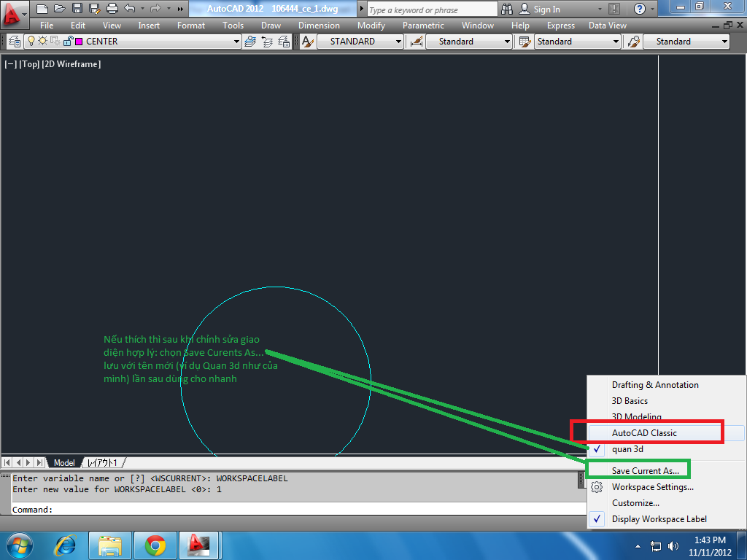Click the New drawing icon

pyautogui.click(x=42, y=9)
